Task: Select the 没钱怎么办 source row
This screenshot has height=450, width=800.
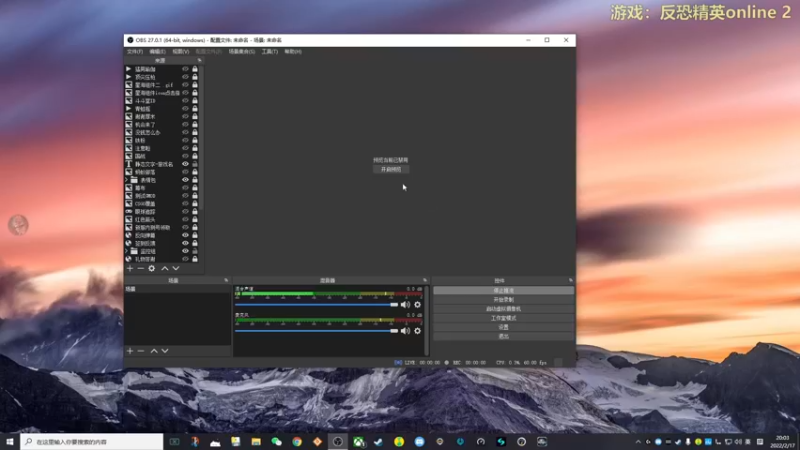Action: pyautogui.click(x=161, y=133)
